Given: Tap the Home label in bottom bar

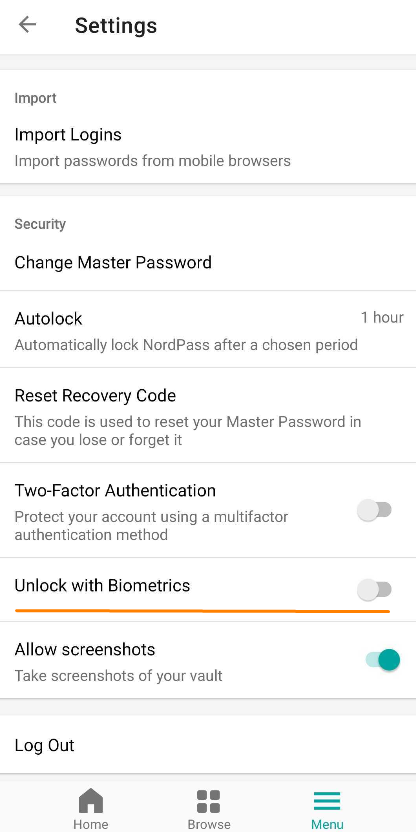Looking at the screenshot, I should [x=91, y=824].
